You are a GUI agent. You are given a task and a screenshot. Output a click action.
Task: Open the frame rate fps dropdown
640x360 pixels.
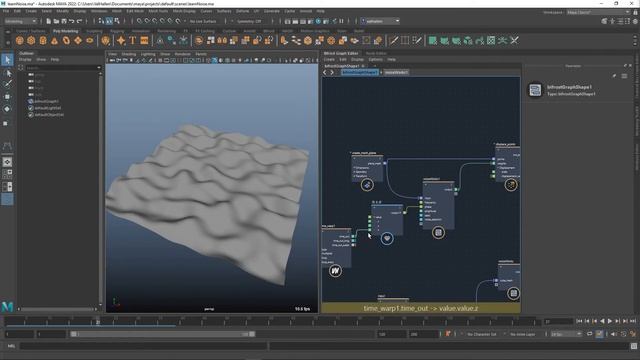(566, 334)
